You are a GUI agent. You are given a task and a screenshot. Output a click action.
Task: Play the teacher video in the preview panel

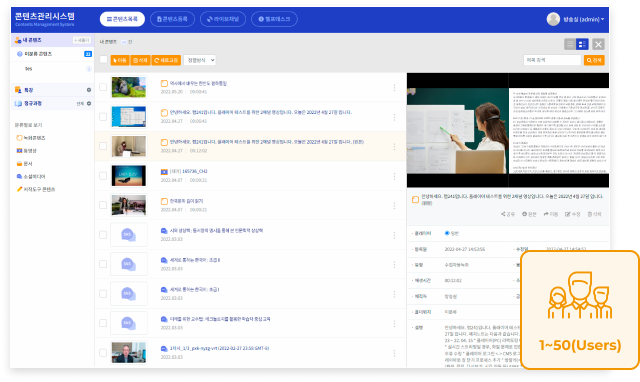pyautogui.click(x=458, y=131)
